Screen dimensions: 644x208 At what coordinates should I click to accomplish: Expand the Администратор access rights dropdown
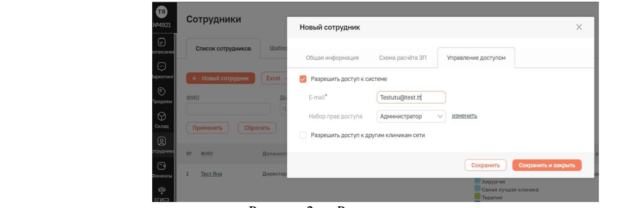tap(411, 116)
